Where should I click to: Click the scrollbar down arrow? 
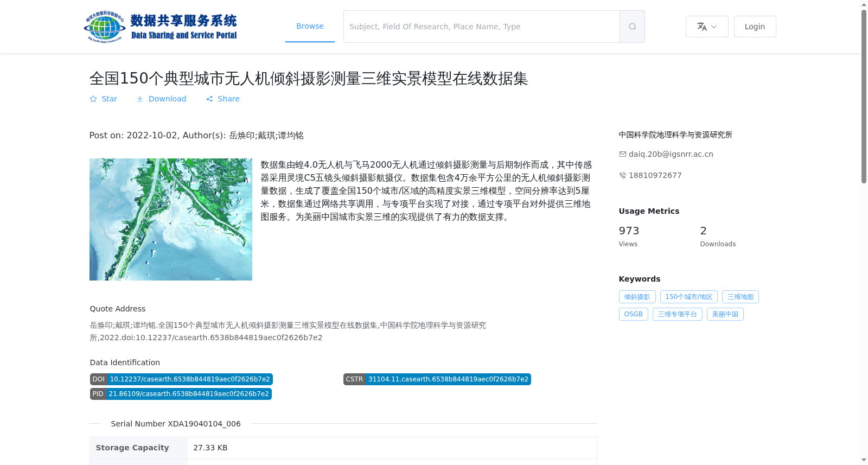864,460
